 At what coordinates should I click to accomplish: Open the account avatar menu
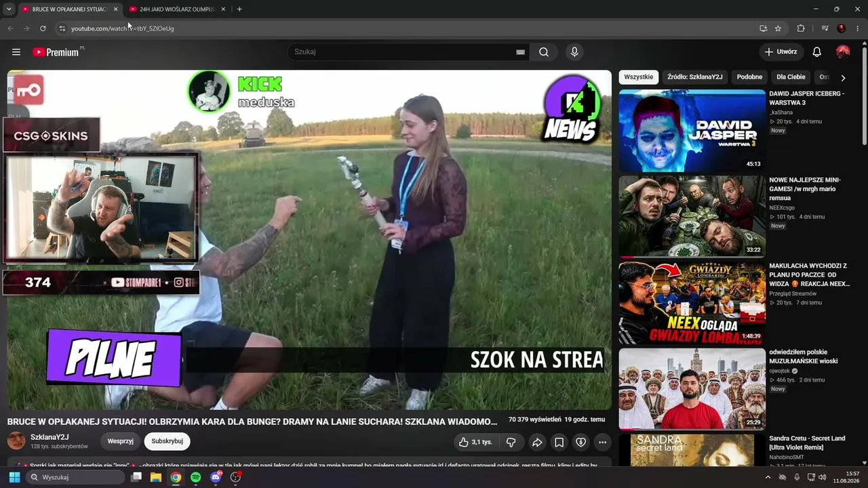[x=843, y=52]
